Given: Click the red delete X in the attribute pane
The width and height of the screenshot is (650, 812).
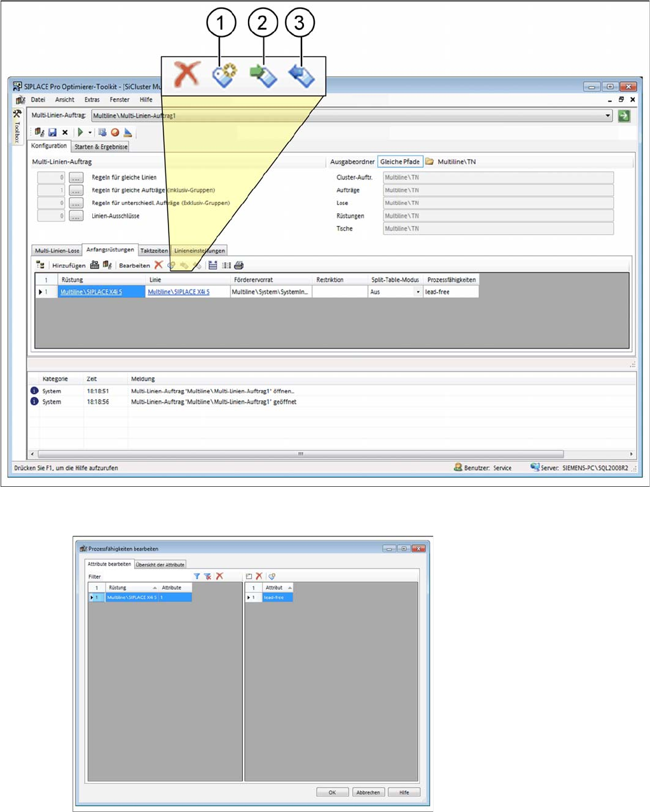Looking at the screenshot, I should click(259, 576).
